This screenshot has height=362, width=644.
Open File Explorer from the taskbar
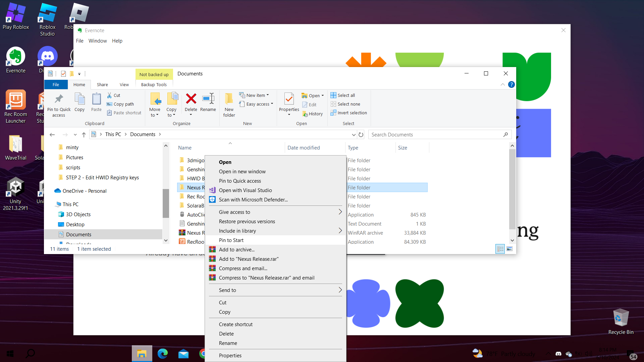142,354
